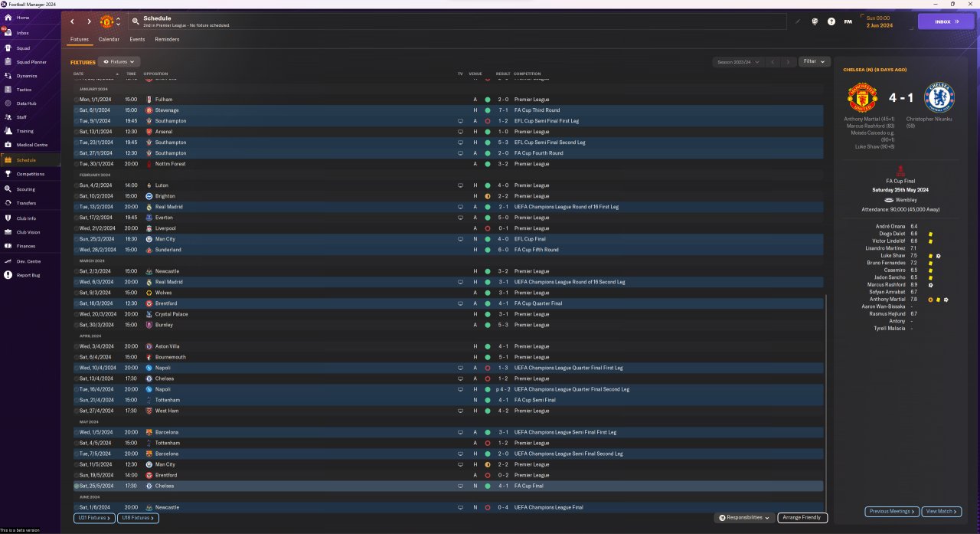This screenshot has height=534, width=980.
Task: Click the FM logo in the top bar
Action: [x=848, y=21]
